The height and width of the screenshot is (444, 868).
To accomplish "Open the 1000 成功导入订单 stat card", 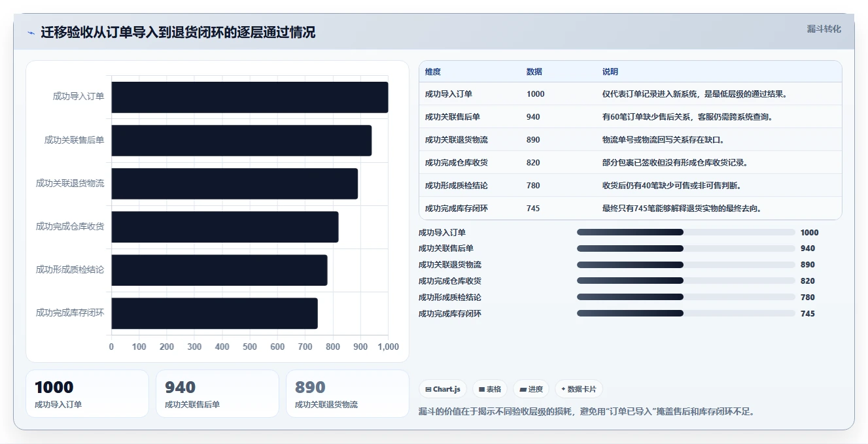I will point(87,394).
